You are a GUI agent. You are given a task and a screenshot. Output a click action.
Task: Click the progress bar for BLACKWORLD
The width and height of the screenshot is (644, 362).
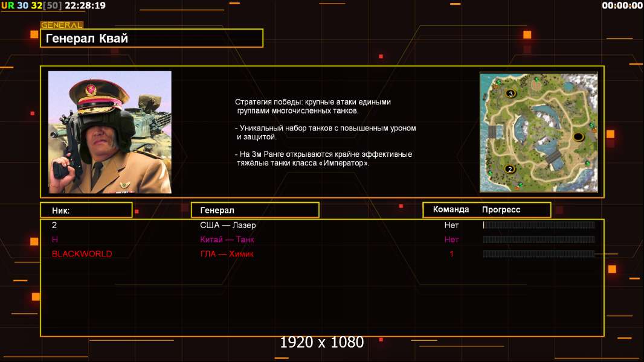point(539,254)
